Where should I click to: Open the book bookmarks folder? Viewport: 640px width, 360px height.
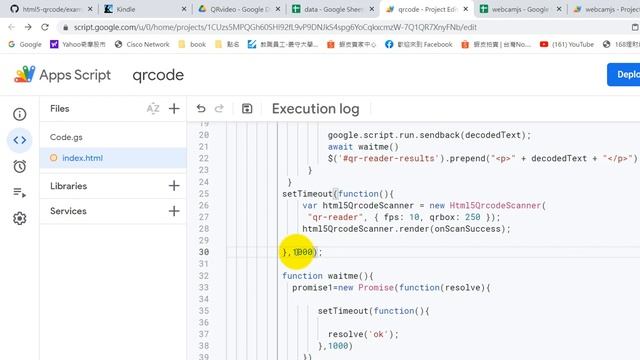click(192, 44)
